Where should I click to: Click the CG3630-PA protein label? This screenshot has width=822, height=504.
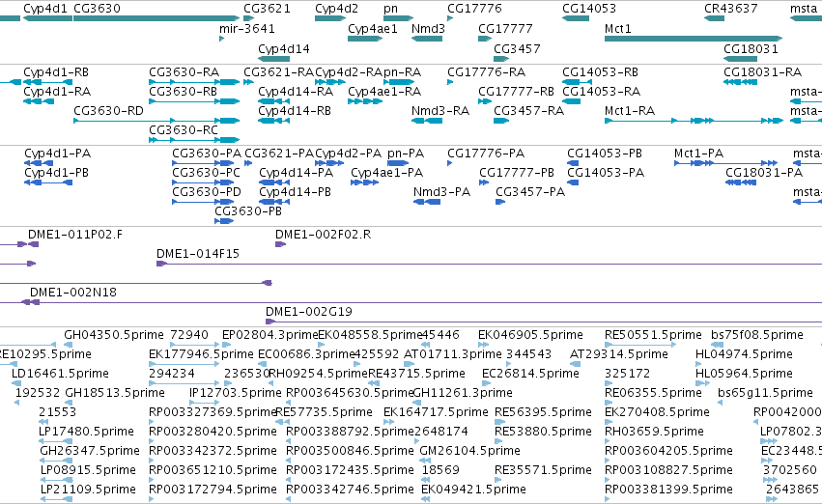coord(207,153)
